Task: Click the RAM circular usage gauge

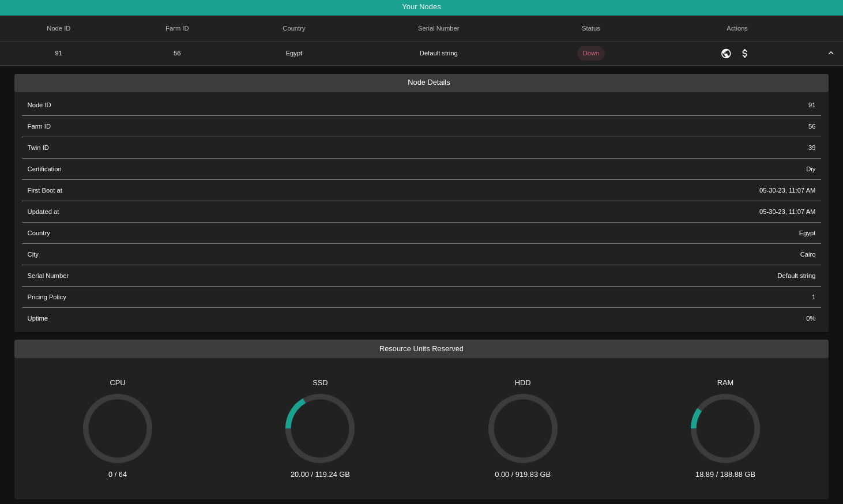Action: pyautogui.click(x=725, y=428)
